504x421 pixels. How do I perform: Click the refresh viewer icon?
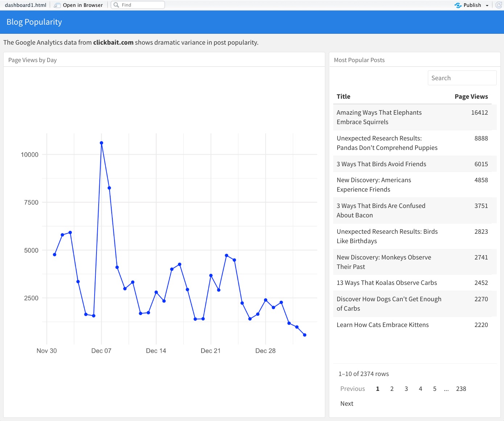pyautogui.click(x=499, y=5)
